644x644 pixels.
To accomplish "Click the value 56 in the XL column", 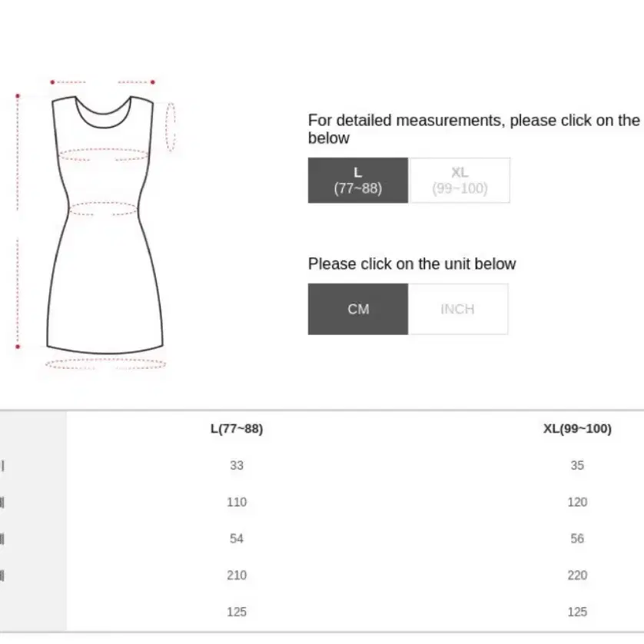I will coord(577,539).
